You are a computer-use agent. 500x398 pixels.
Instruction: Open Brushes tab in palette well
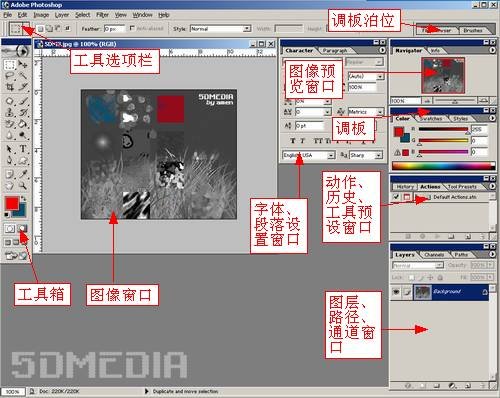pos(473,30)
